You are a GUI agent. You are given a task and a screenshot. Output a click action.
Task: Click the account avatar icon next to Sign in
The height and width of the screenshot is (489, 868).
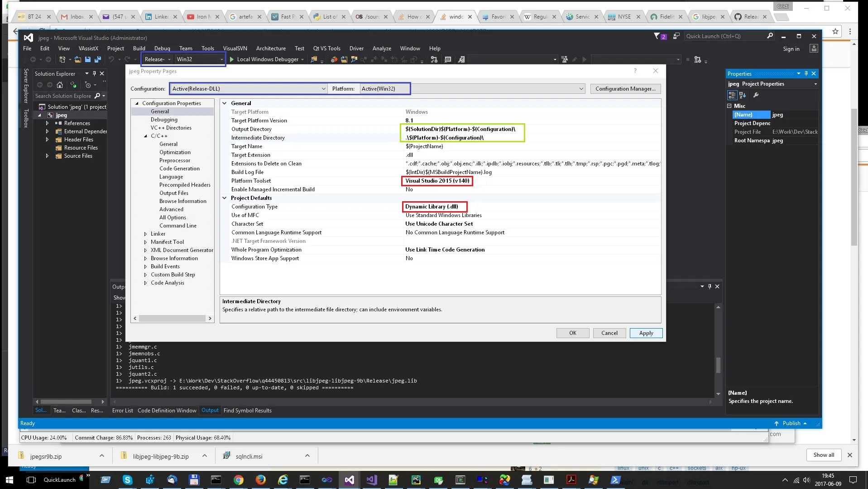coord(814,48)
